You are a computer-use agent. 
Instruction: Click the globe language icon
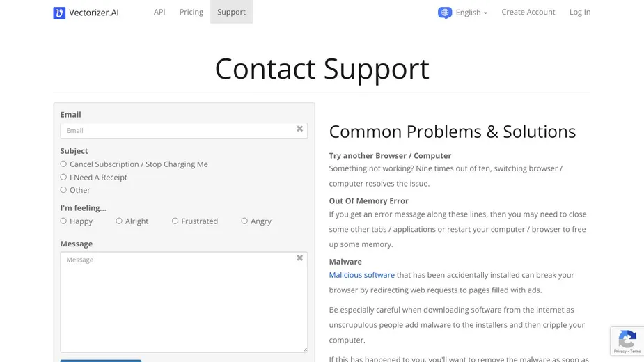(445, 13)
